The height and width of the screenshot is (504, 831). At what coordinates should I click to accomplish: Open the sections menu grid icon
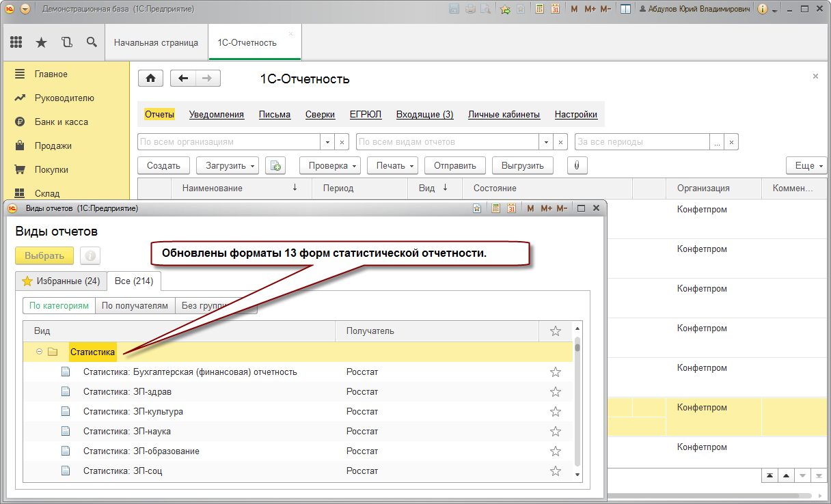[16, 42]
